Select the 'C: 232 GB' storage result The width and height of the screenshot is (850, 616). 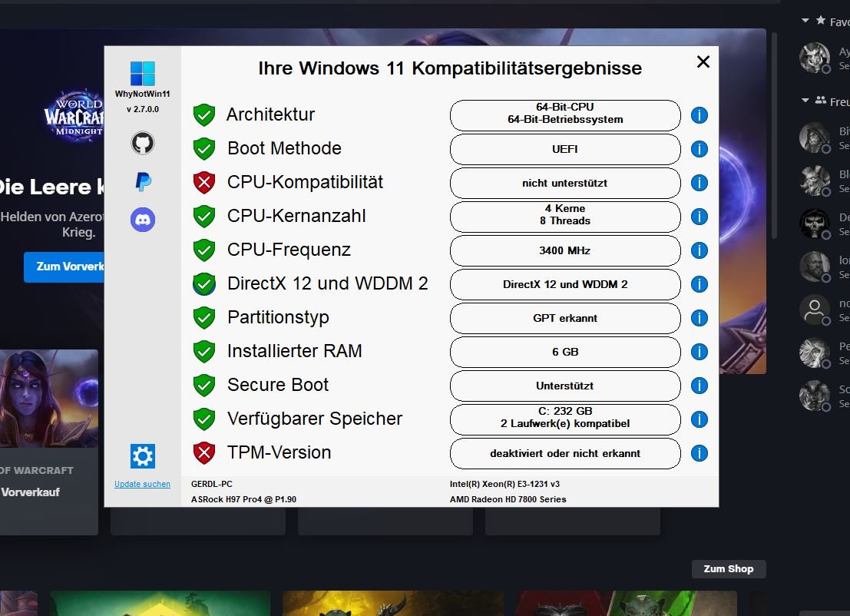565,419
